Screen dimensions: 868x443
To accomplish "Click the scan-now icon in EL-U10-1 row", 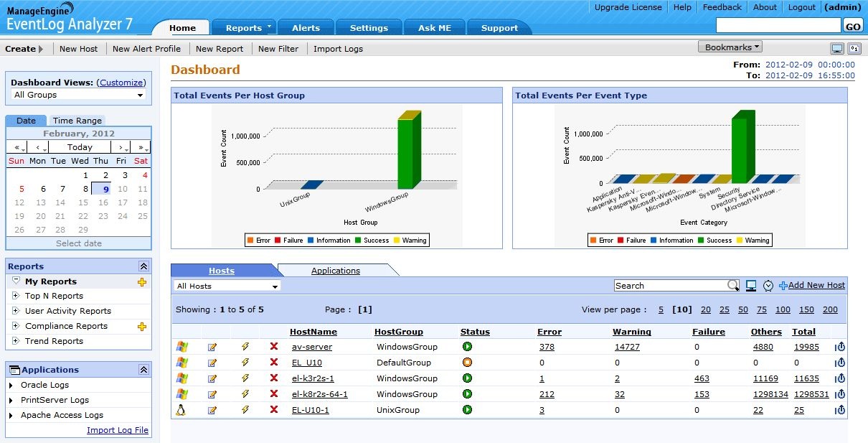I will click(840, 410).
